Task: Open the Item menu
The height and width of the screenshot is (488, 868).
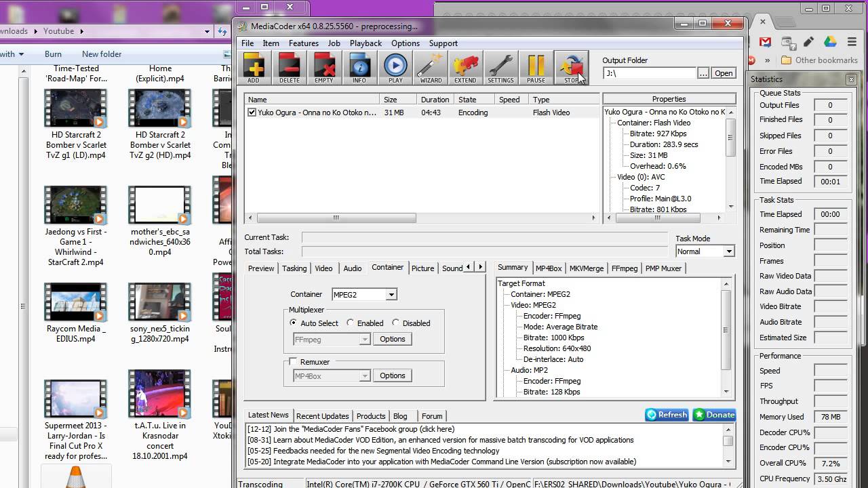Action: (x=271, y=43)
